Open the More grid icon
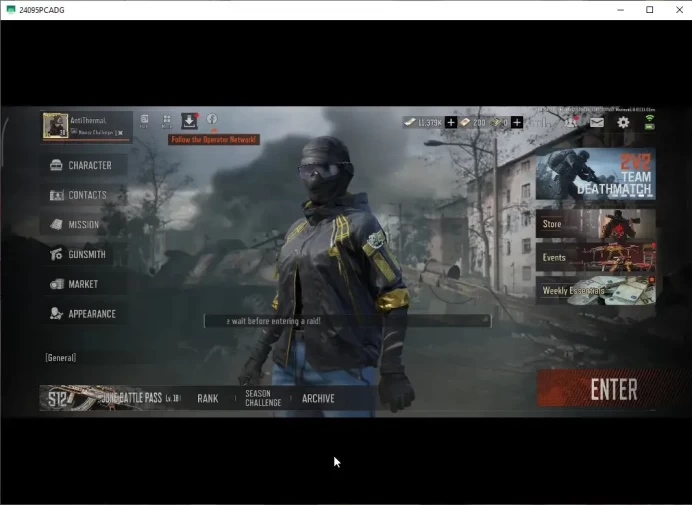Viewport: 692px width, 505px height. coord(167,121)
